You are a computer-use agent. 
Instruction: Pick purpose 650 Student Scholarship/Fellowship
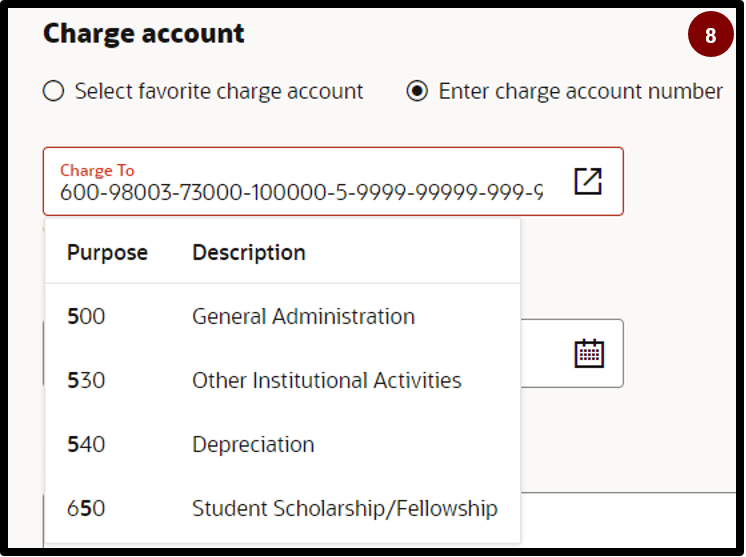pyautogui.click(x=283, y=508)
